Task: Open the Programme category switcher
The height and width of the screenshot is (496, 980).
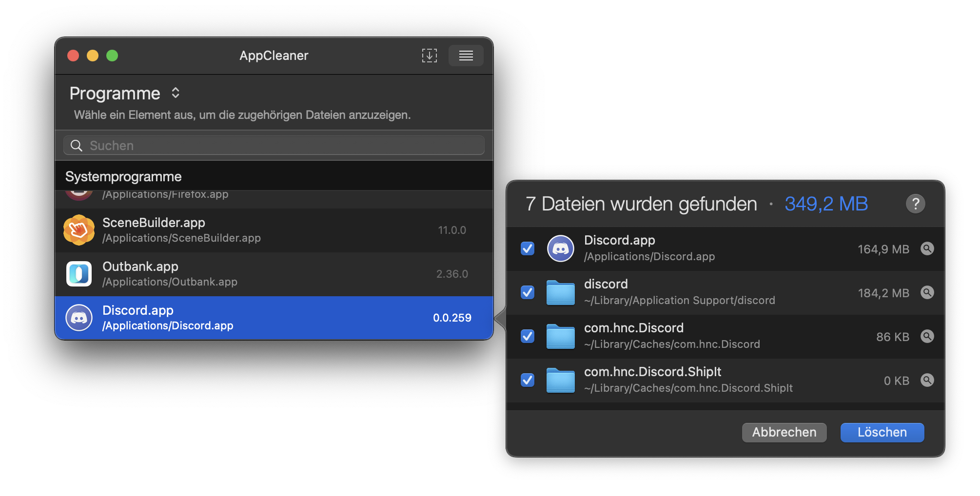Action: [x=176, y=93]
